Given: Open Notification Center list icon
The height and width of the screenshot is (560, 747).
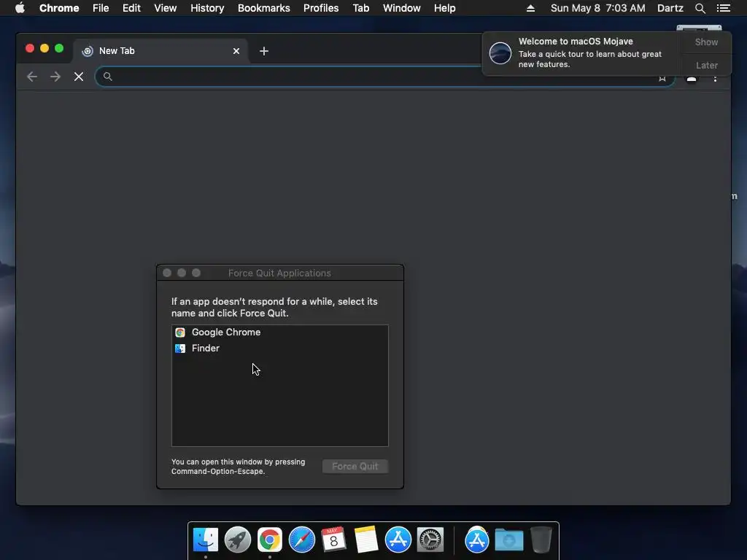Looking at the screenshot, I should [723, 8].
